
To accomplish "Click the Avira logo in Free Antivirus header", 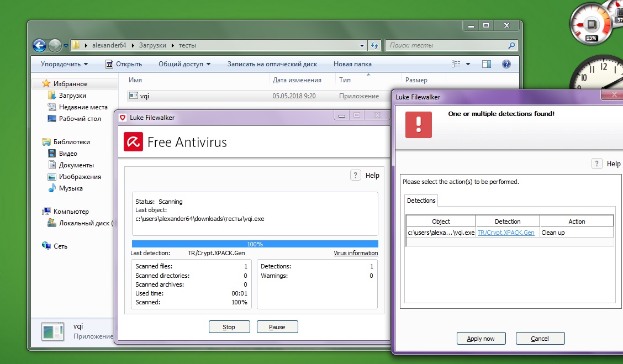I will coord(133,142).
